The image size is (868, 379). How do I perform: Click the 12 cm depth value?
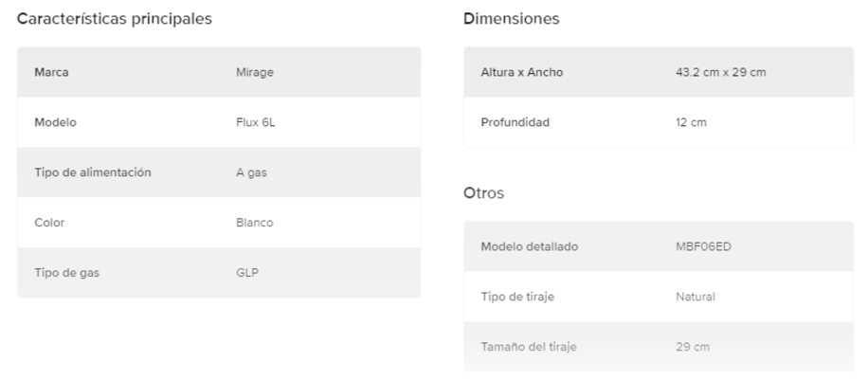click(690, 122)
